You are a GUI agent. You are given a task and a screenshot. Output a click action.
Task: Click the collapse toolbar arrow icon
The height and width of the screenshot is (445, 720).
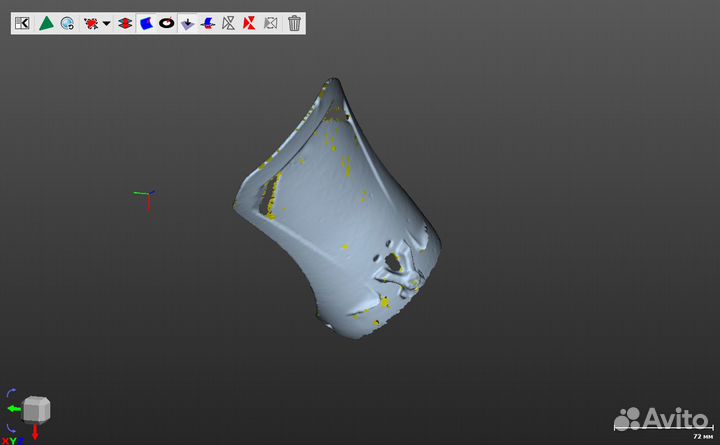pyautogui.click(x=22, y=23)
